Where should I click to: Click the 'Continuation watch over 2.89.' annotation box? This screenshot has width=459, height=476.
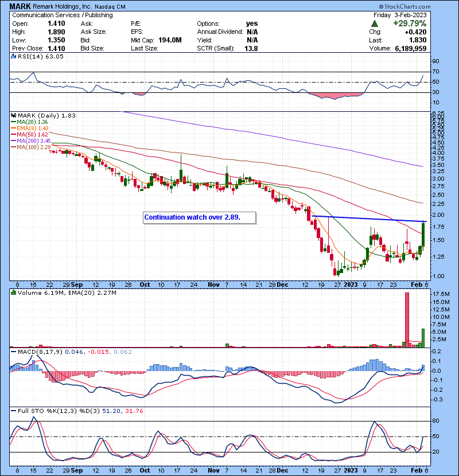pyautogui.click(x=199, y=217)
